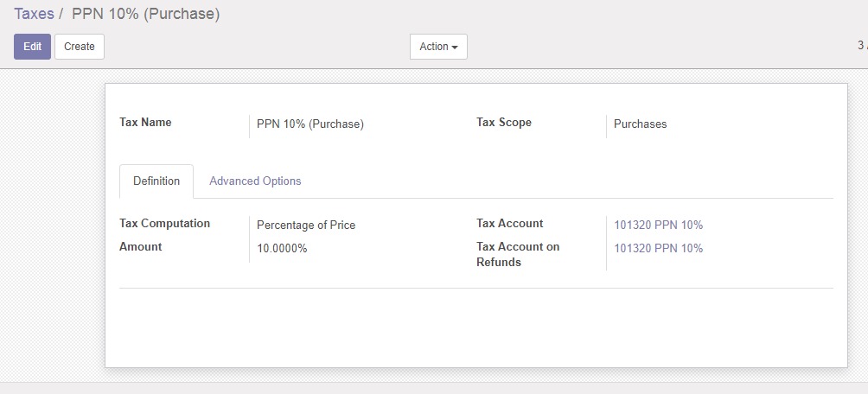Image resolution: width=868 pixels, height=394 pixels.
Task: Click the PPN 10% (Purchase) tax name value
Action: point(310,124)
